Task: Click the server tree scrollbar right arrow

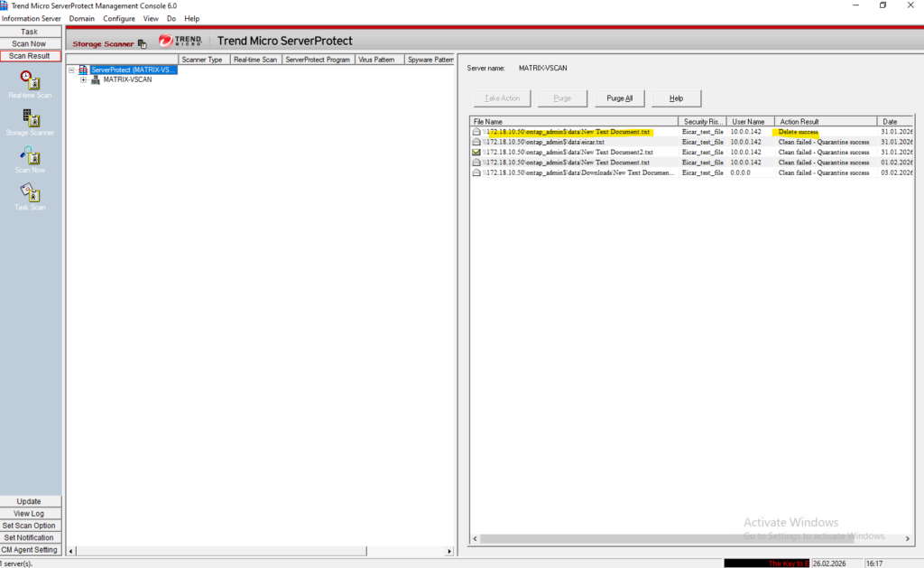Action: (449, 551)
